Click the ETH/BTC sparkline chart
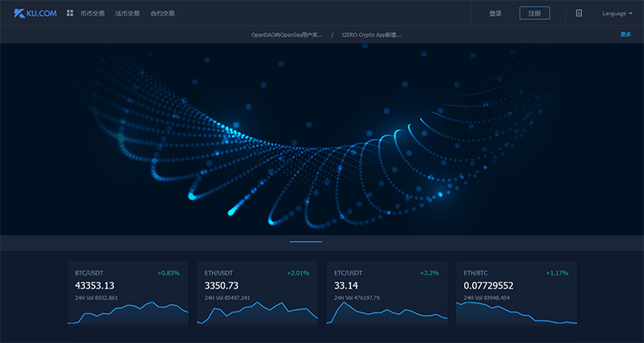 [x=516, y=313]
